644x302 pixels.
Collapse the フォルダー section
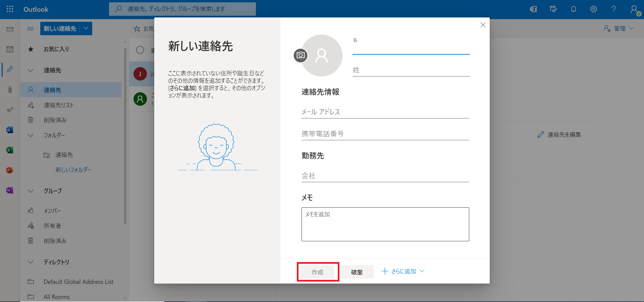pyautogui.click(x=31, y=136)
